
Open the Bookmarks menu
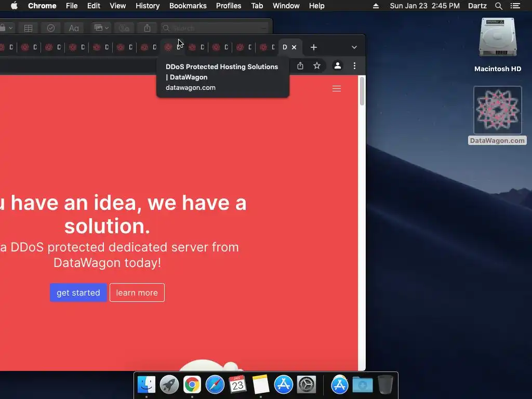point(188,6)
